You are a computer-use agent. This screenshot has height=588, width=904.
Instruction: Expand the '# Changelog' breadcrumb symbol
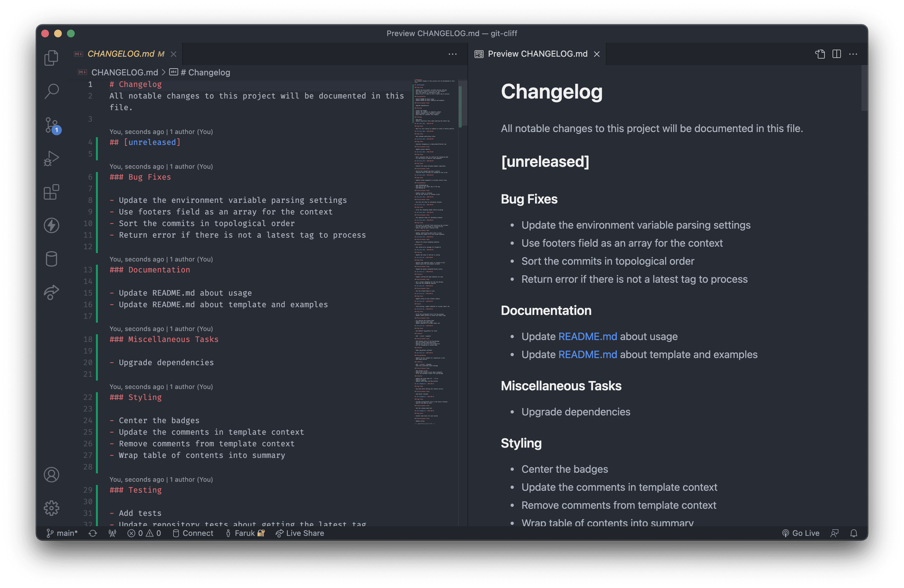click(x=205, y=72)
